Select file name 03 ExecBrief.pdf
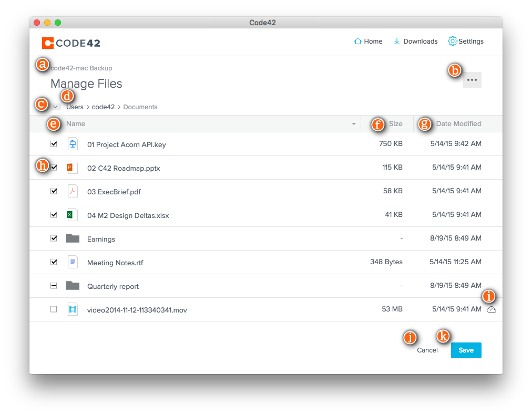Viewport: 532px width, 416px height. coord(114,192)
